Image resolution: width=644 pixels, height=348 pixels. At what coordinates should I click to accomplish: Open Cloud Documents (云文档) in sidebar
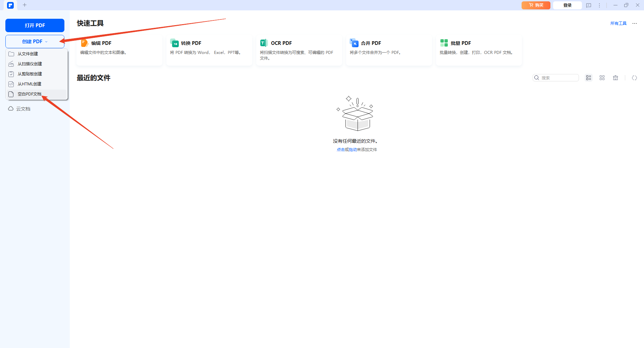click(x=23, y=109)
